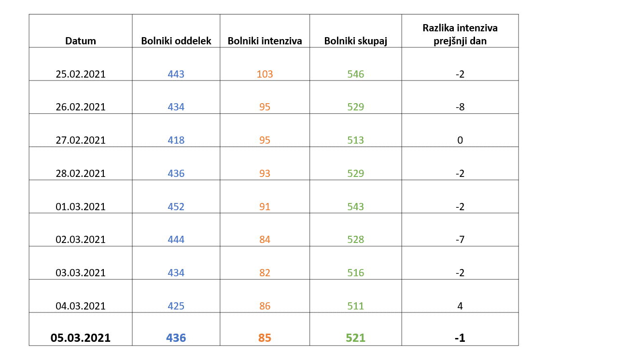Image resolution: width=644 pixels, height=364 pixels.
Task: Select the orange value 84
Action: tap(265, 240)
